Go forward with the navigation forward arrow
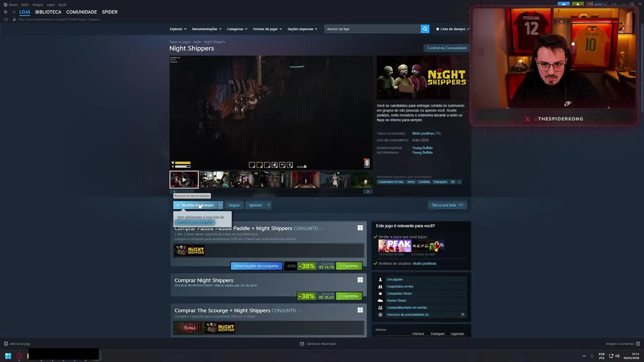The image size is (644, 362). 13,12
